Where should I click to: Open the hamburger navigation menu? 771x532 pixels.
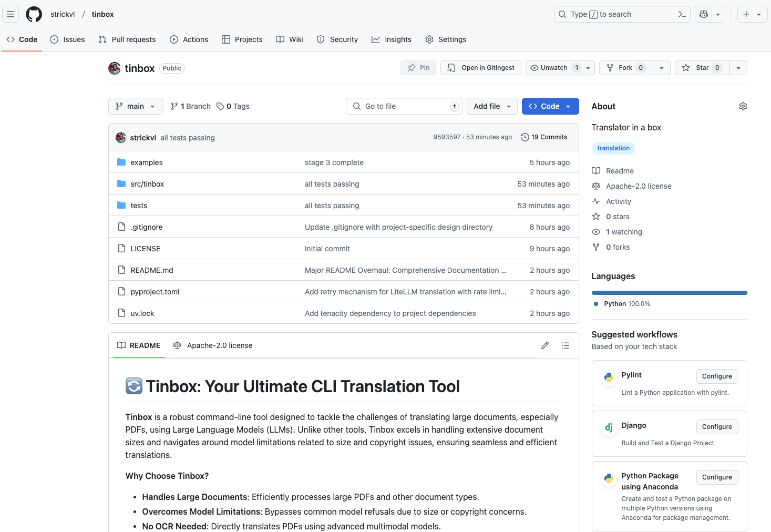[11, 14]
